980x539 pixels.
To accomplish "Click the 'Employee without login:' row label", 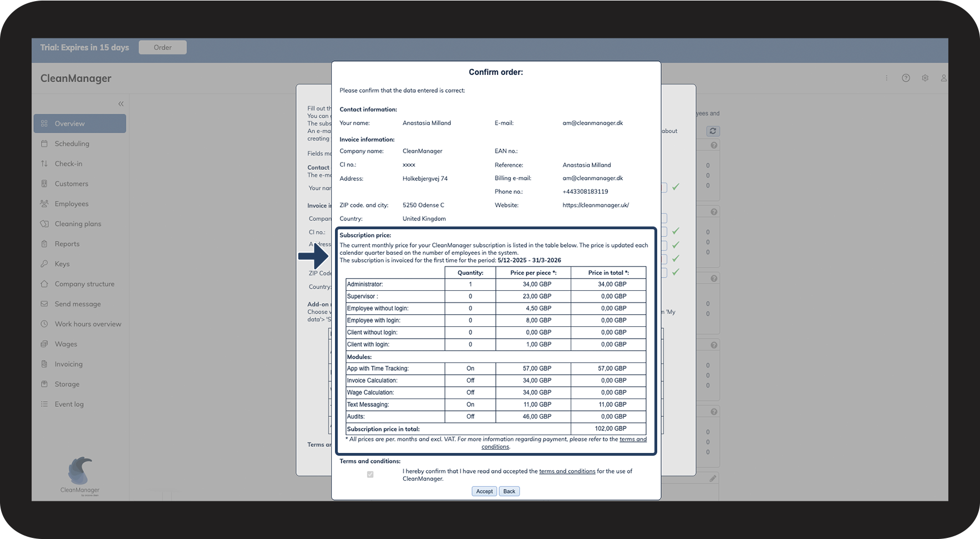I will point(378,309).
